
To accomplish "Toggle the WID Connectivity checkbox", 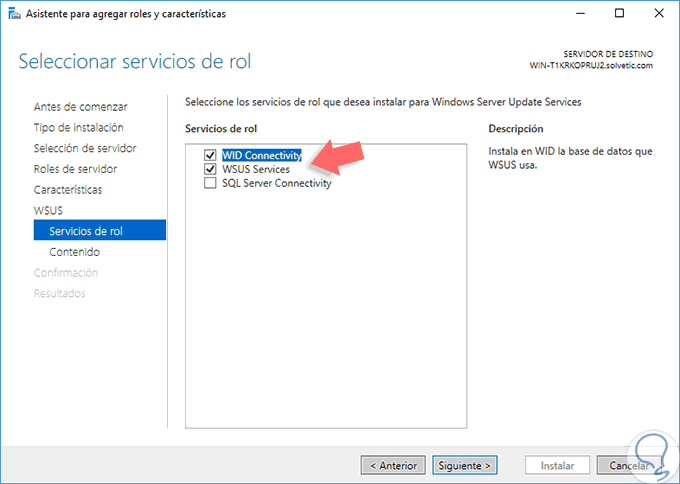I will tap(210, 156).
